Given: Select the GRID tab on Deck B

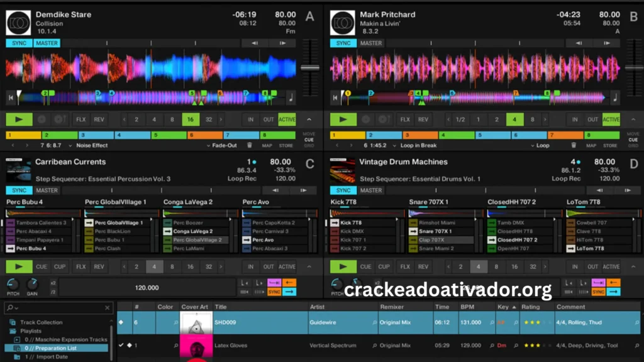Looking at the screenshot, I should [x=633, y=145].
